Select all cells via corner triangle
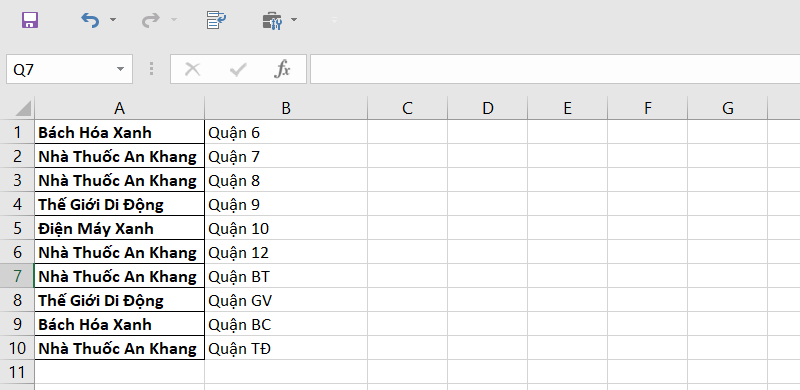 pyautogui.click(x=20, y=108)
